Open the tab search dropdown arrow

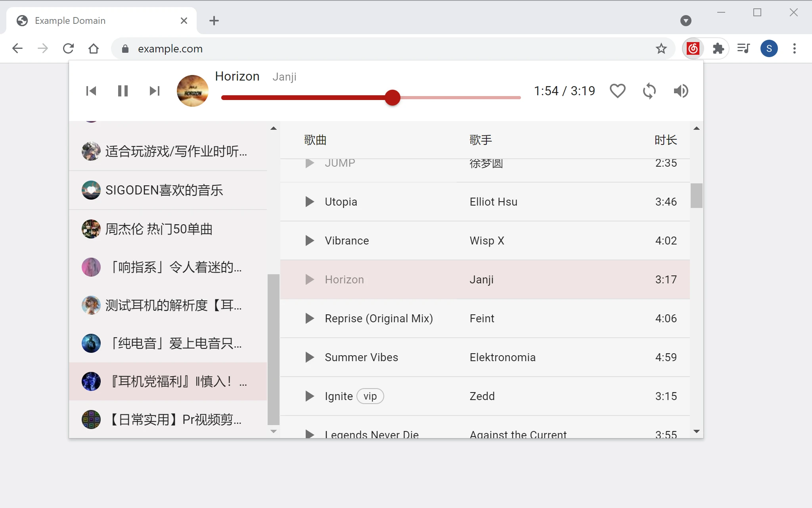click(686, 21)
